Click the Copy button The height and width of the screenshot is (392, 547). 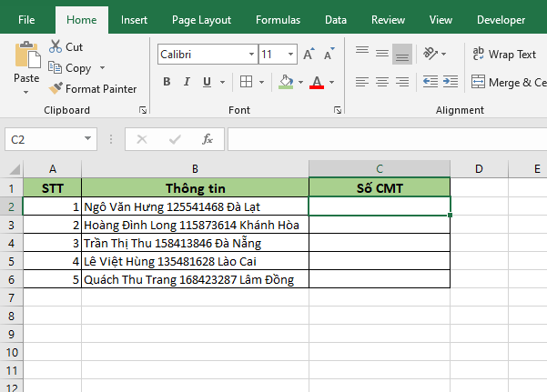pos(76,68)
